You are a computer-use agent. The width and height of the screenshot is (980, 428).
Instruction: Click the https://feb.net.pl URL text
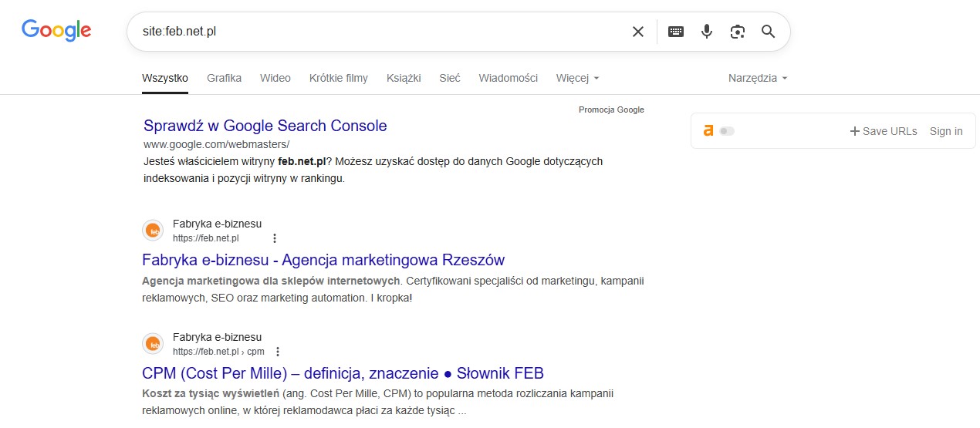pos(206,238)
